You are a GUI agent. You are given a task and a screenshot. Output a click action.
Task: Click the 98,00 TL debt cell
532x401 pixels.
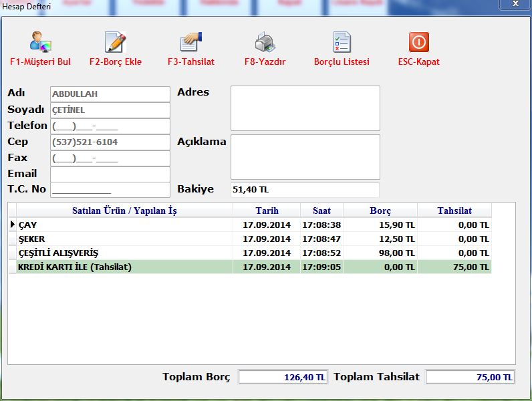pos(380,253)
